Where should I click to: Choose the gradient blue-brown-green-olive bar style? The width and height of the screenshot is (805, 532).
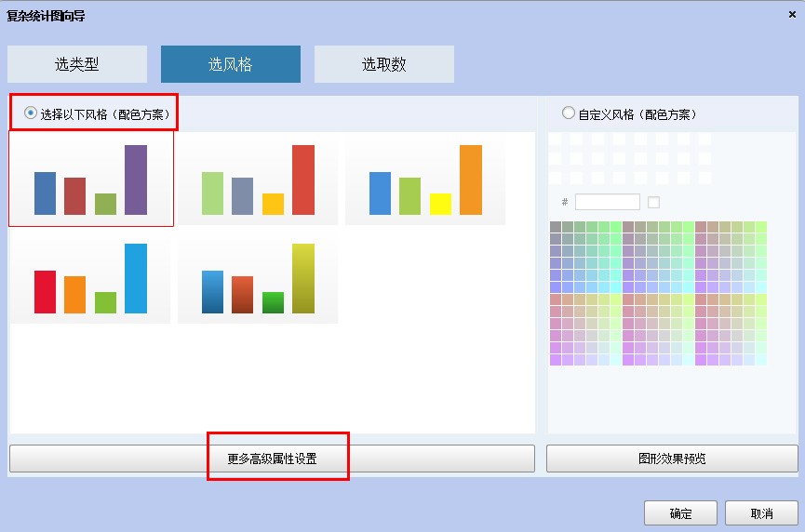point(258,277)
